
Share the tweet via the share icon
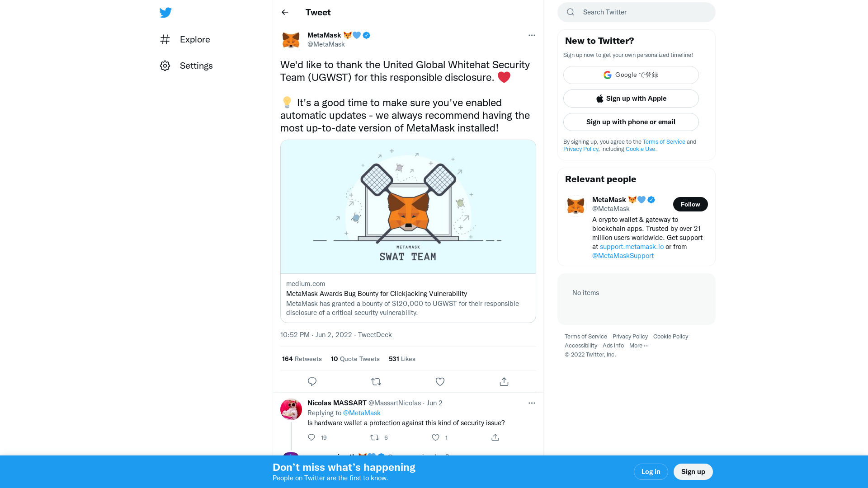504,381
